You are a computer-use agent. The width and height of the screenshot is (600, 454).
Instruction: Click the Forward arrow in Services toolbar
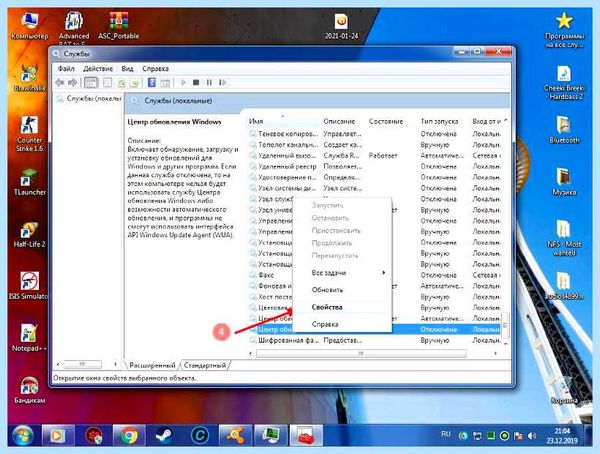point(72,82)
